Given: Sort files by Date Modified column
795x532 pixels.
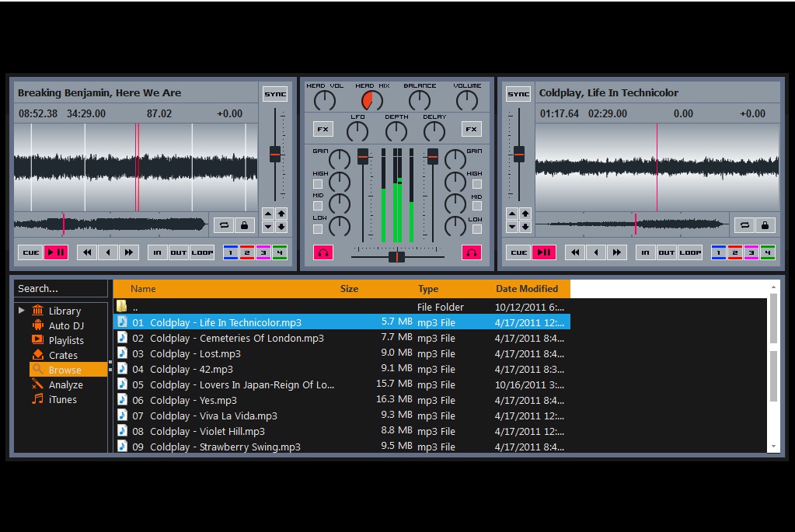Looking at the screenshot, I should click(x=527, y=289).
